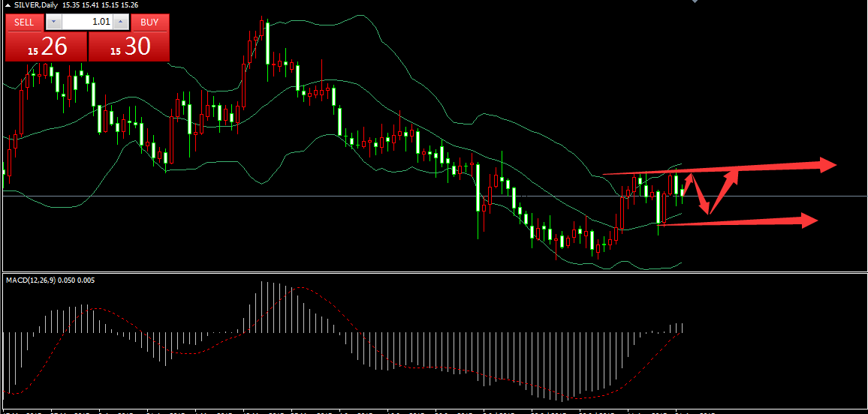The width and height of the screenshot is (868, 414).
Task: Focus the 1.01 volume input field
Action: click(86, 22)
